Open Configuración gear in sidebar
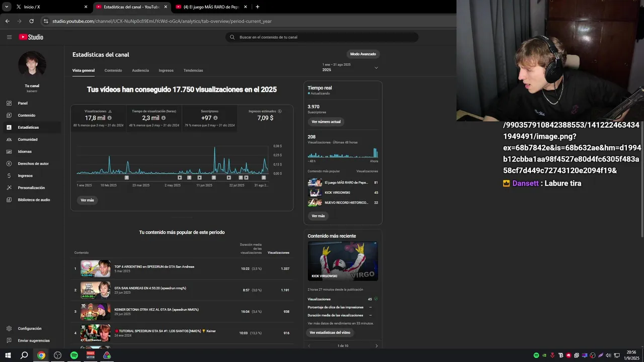The width and height of the screenshot is (644, 362). 9,328
